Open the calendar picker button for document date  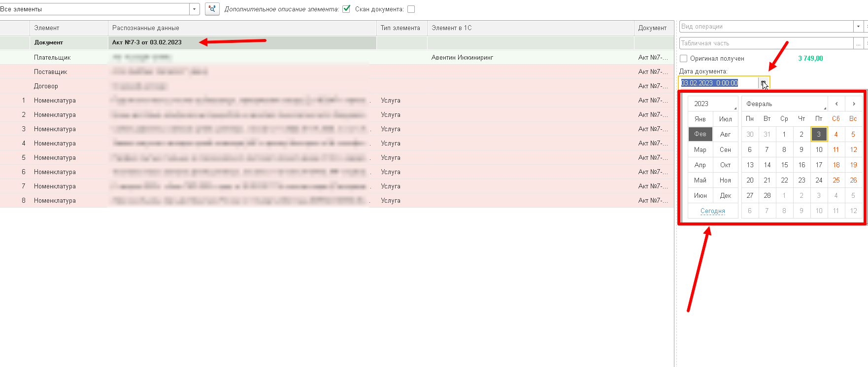(764, 83)
